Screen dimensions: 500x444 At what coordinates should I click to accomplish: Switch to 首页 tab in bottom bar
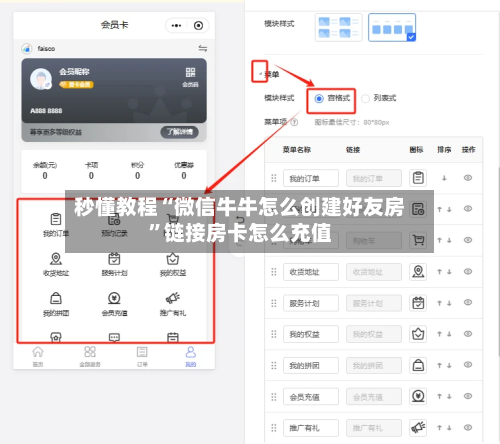[x=38, y=357]
